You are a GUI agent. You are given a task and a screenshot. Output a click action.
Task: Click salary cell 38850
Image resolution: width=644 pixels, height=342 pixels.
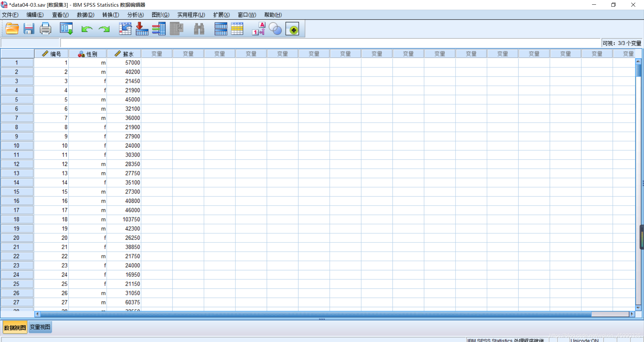click(124, 247)
